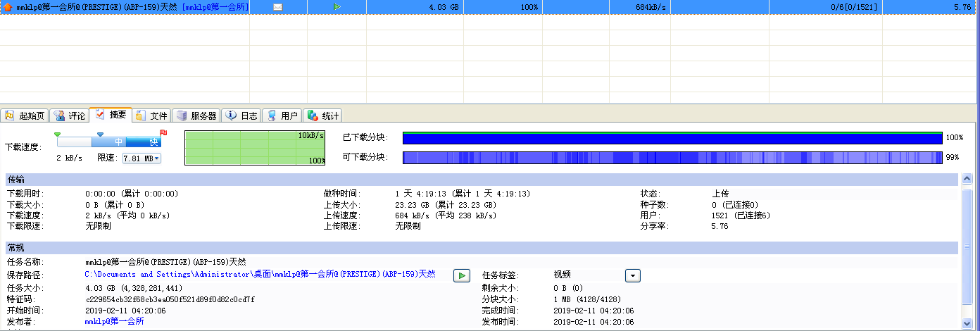Image resolution: width=980 pixels, height=331 pixels.
Task: Open the 日志 tab
Action: (242, 115)
